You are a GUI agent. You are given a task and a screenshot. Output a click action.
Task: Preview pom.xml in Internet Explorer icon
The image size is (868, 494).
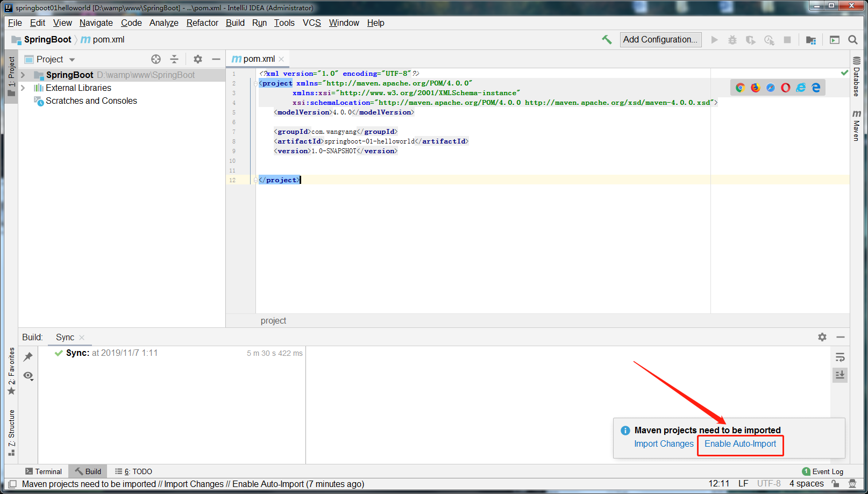tap(801, 88)
